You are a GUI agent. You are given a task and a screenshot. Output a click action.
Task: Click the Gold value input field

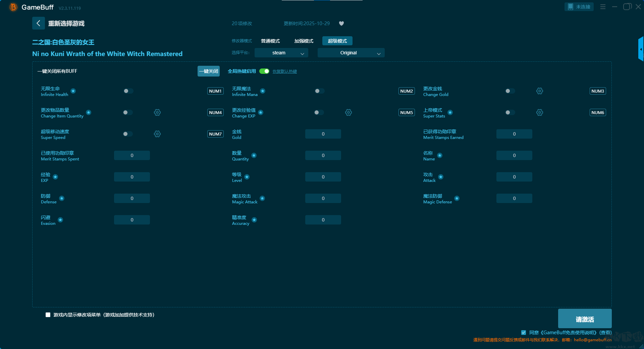click(323, 134)
